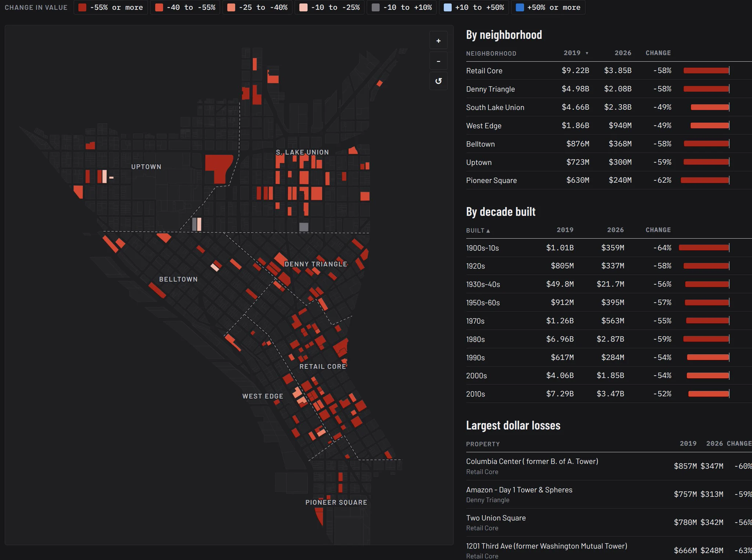Viewport: 752px width, 560px height.
Task: Toggle the -10 to +10% legend filter
Action: pyautogui.click(x=402, y=7)
